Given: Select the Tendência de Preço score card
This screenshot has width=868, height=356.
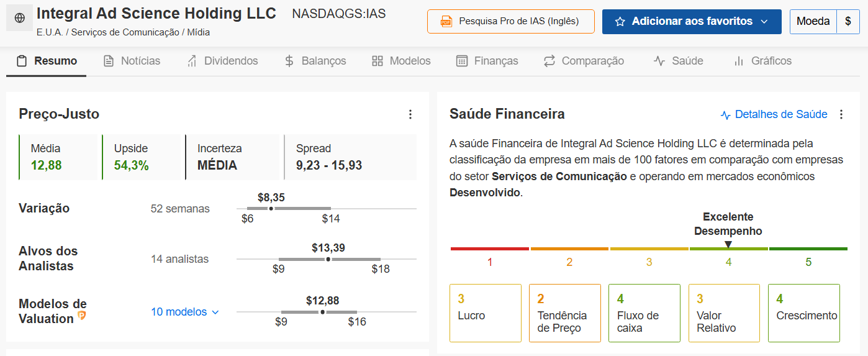Looking at the screenshot, I should coord(565,313).
